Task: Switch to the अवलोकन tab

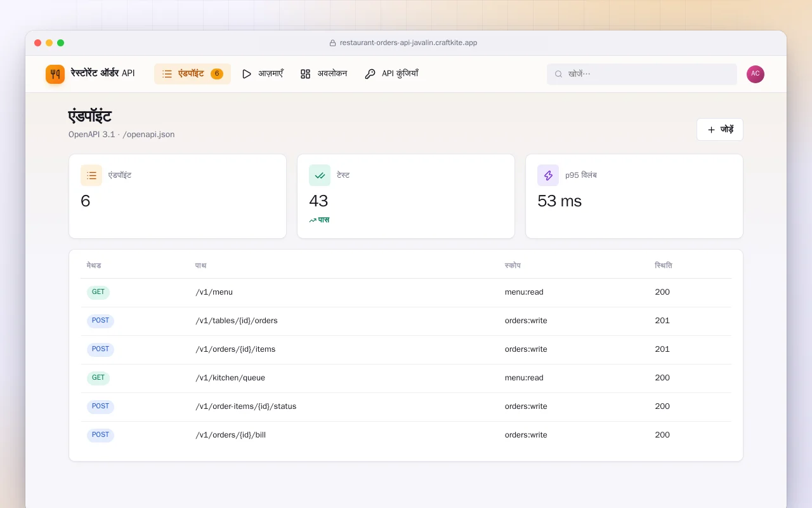Action: pos(324,74)
